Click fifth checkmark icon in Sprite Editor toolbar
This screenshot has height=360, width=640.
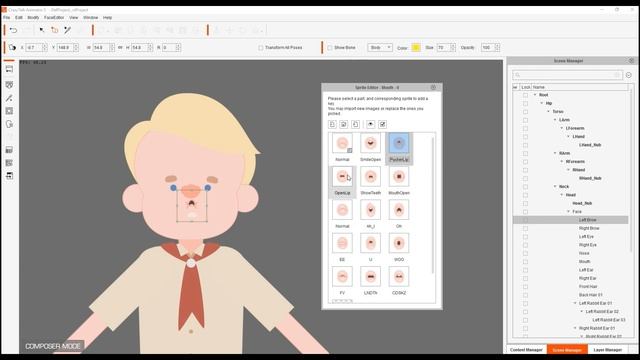pos(382,124)
